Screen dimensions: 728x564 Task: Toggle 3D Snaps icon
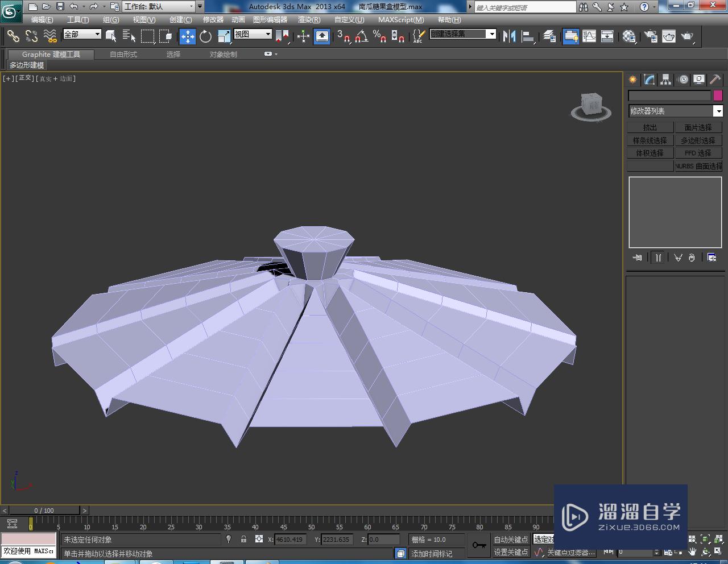coord(343,36)
